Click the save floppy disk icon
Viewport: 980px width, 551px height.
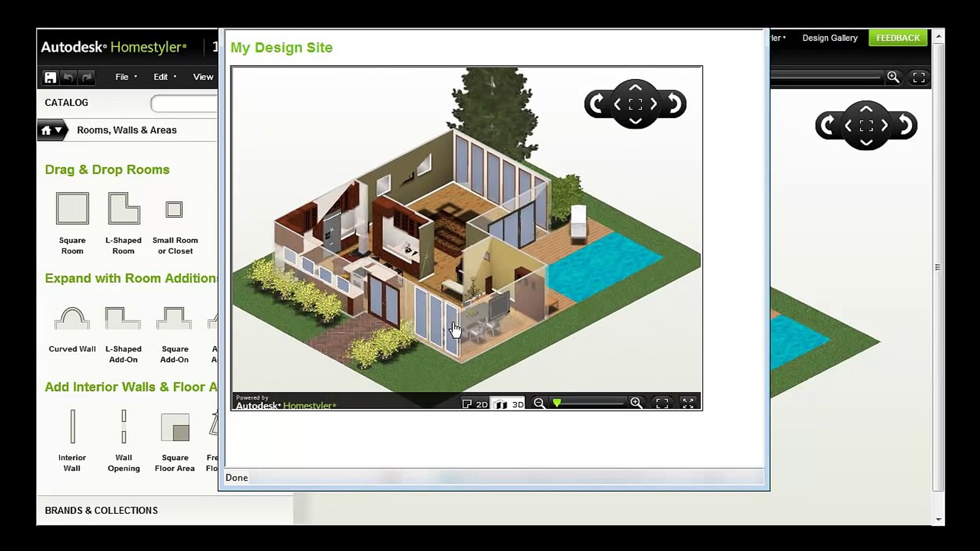pos(50,78)
